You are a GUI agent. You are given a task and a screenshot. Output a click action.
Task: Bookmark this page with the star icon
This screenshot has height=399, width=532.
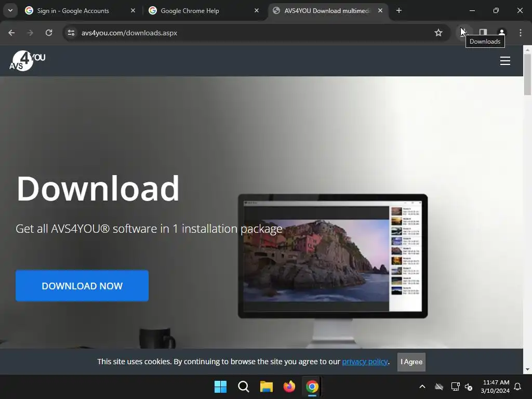coord(438,33)
